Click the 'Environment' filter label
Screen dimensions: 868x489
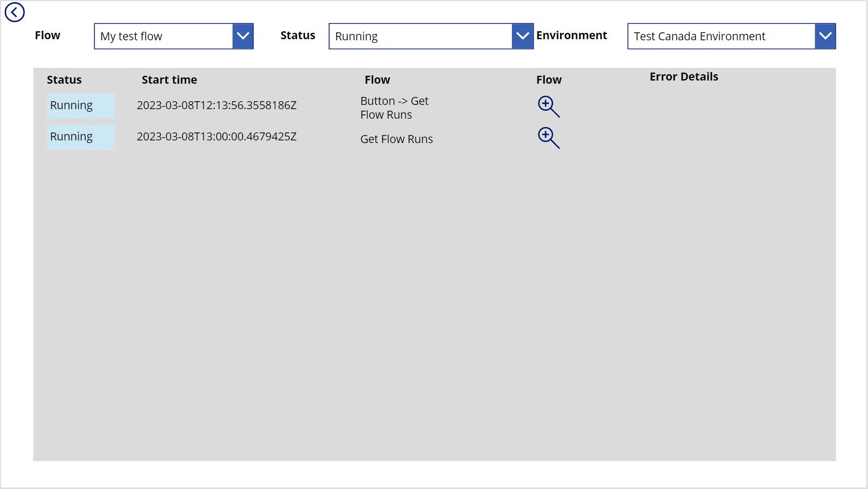[x=571, y=35]
